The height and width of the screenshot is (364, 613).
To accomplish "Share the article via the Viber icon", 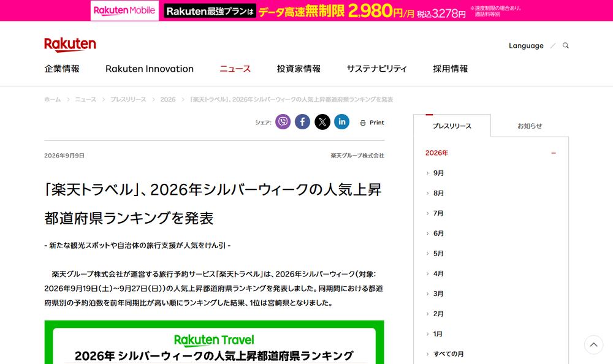I will (283, 122).
